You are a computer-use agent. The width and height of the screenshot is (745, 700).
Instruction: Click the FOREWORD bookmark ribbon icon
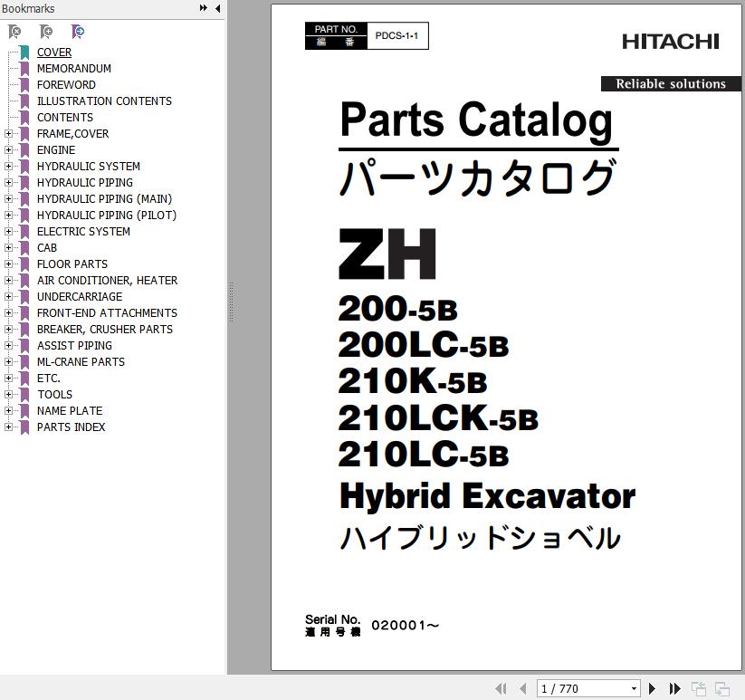(x=24, y=84)
